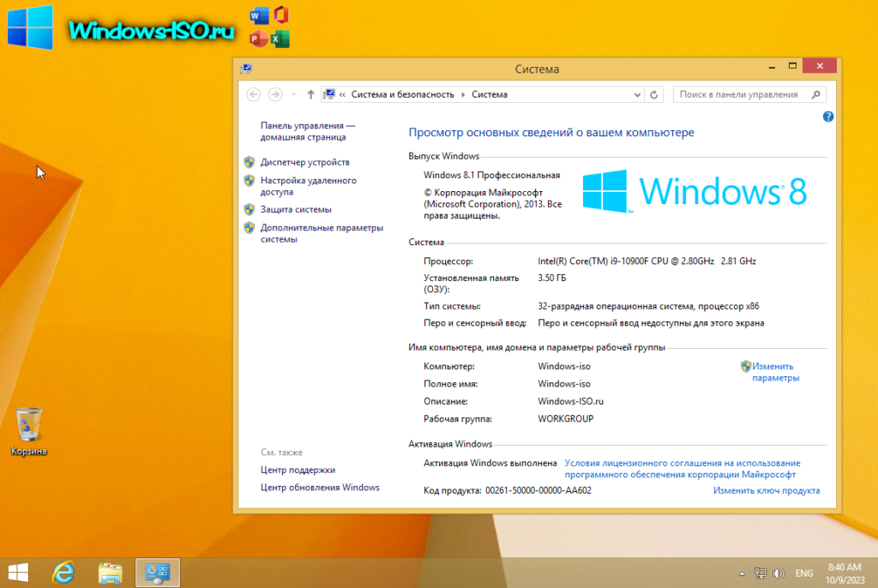Open the Microsoft license terms link
The image size is (878, 588).
point(682,469)
